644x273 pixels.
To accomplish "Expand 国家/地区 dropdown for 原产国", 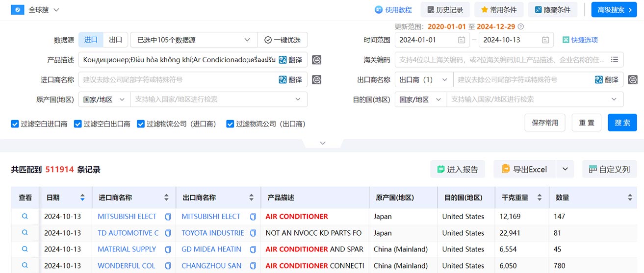I will (104, 99).
